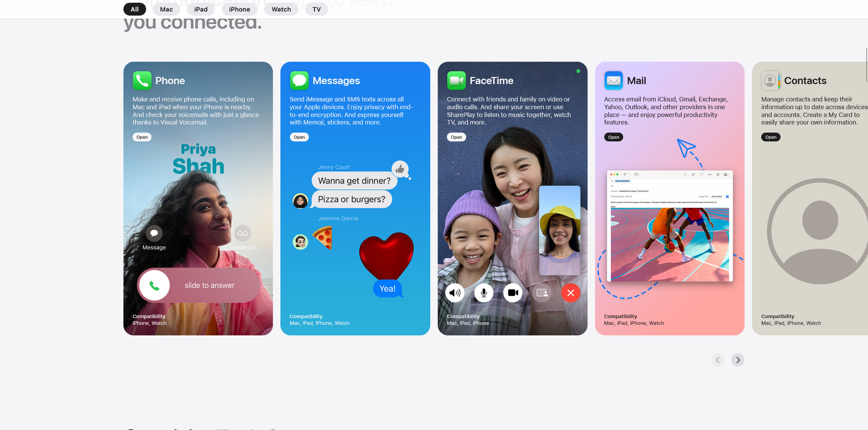The height and width of the screenshot is (430, 868).
Task: Show apps for iPad
Action: click(201, 9)
